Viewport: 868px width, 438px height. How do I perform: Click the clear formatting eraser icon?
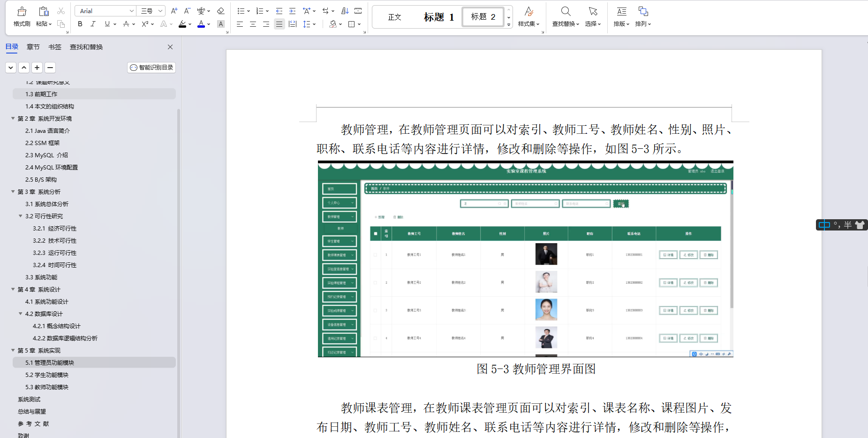click(x=220, y=11)
